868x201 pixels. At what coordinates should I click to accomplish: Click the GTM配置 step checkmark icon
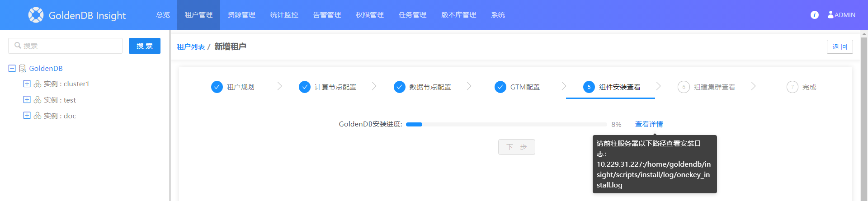click(x=500, y=87)
